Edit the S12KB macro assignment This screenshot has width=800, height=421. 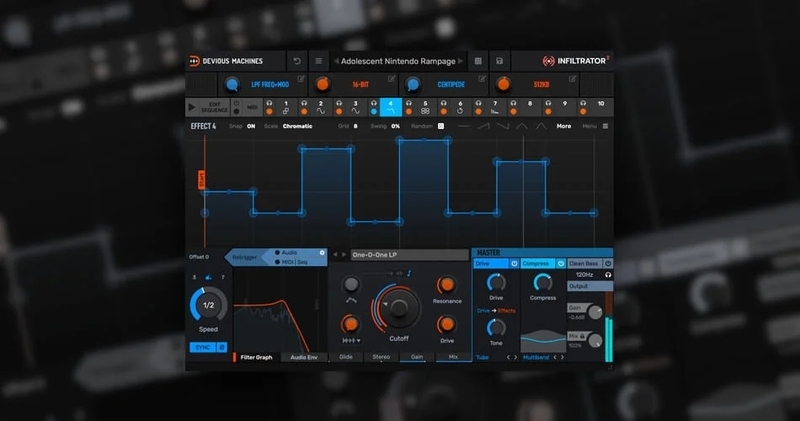point(572,79)
